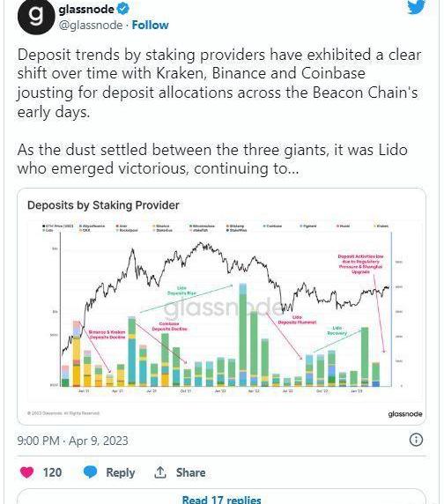Open the Deposits by Staking Provider chart image

click(x=221, y=307)
